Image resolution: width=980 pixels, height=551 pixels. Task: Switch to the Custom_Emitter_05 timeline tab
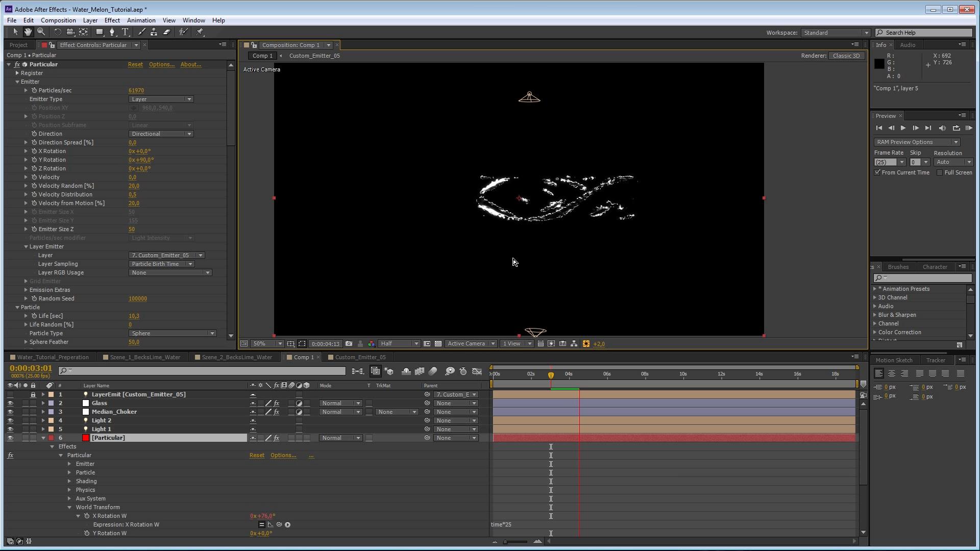360,357
